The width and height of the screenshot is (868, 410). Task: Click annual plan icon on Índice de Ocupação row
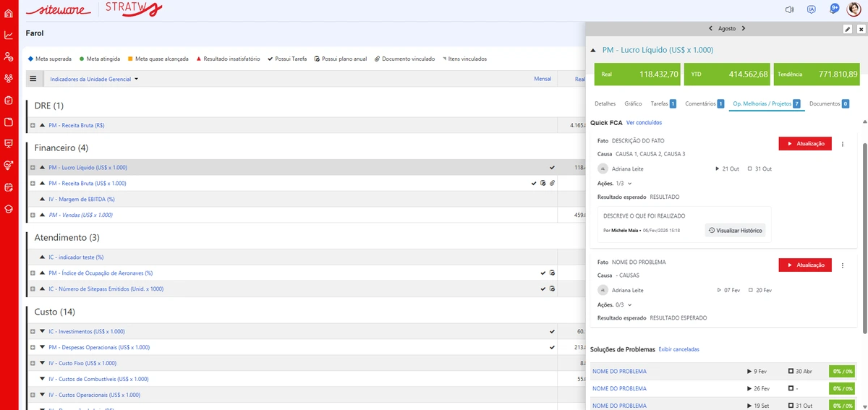click(552, 273)
